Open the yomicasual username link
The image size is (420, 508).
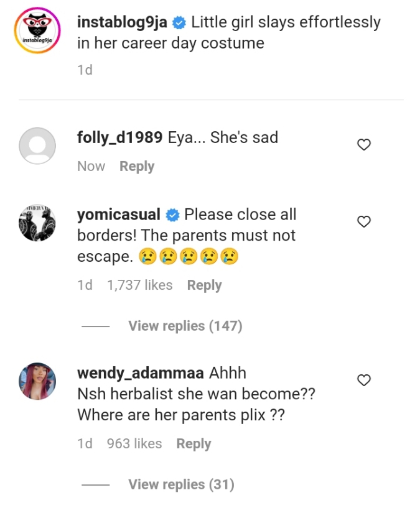click(118, 215)
